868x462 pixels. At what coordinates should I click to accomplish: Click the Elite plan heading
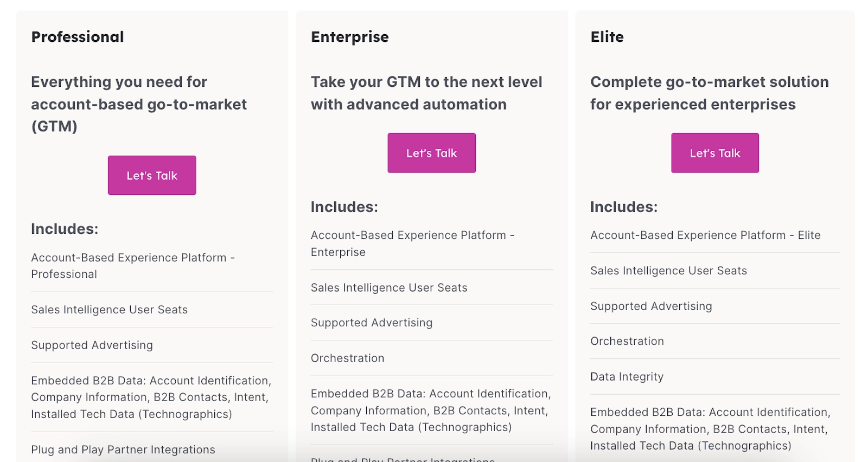tap(607, 37)
